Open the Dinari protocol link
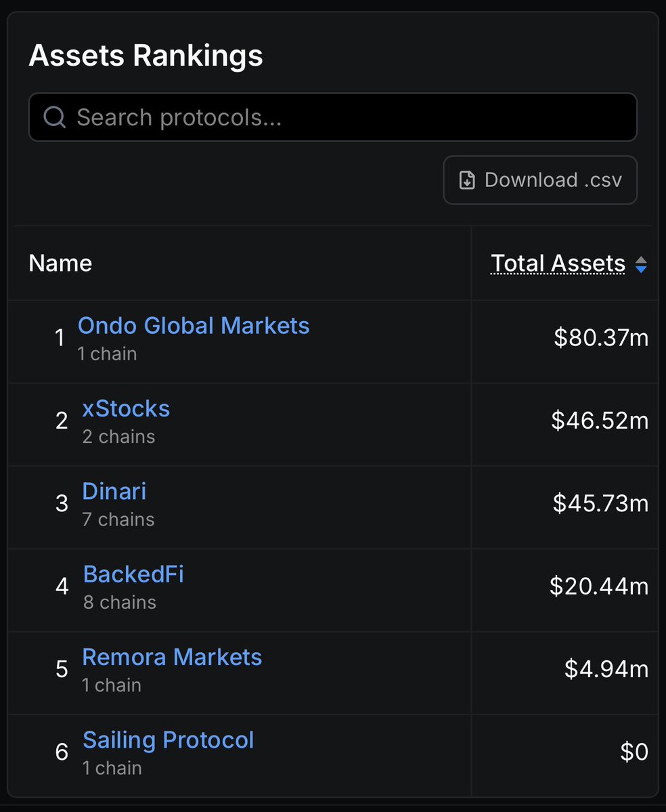This screenshot has height=812, width=666. [x=114, y=492]
